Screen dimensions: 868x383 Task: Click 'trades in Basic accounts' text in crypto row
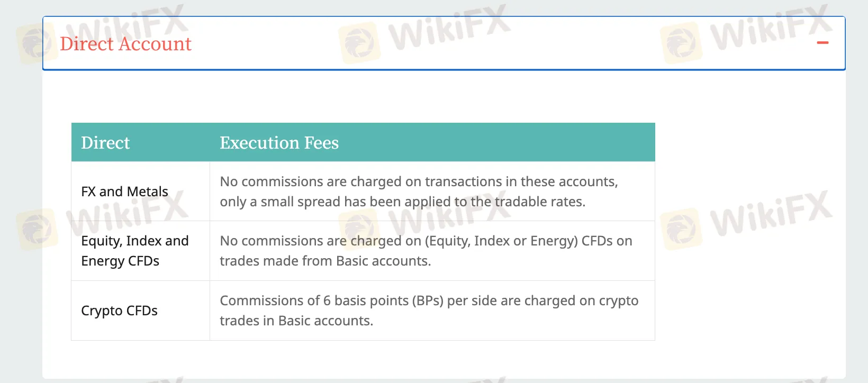tap(296, 321)
